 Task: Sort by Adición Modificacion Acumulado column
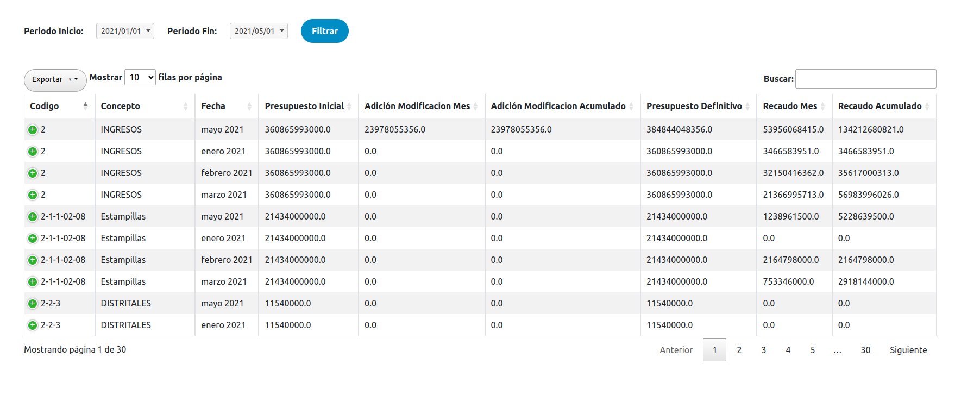[x=563, y=106]
